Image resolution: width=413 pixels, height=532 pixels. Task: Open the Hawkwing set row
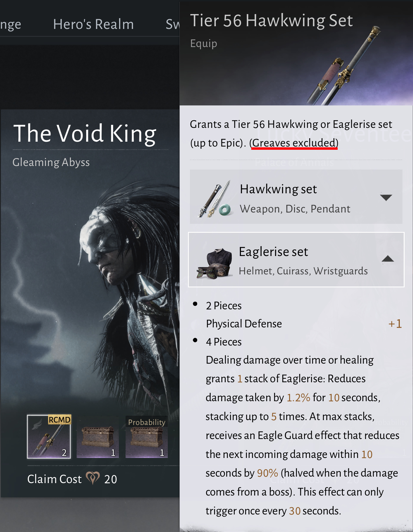[x=296, y=197]
